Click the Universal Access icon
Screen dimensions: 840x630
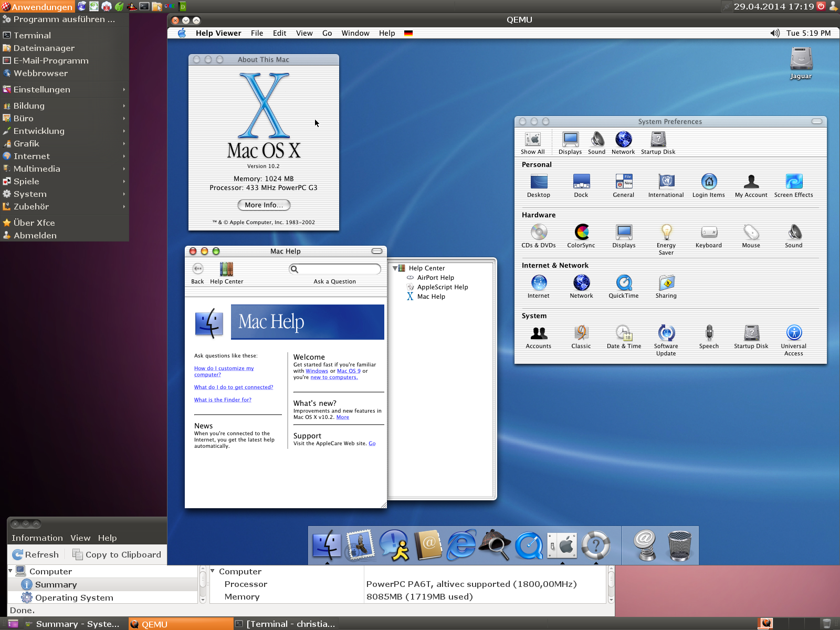click(793, 333)
